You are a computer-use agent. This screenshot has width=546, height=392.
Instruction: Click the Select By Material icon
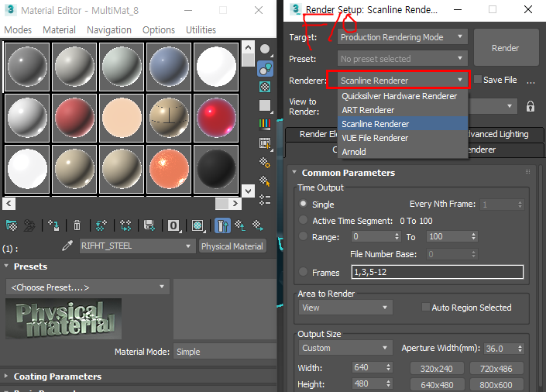pos(265,181)
